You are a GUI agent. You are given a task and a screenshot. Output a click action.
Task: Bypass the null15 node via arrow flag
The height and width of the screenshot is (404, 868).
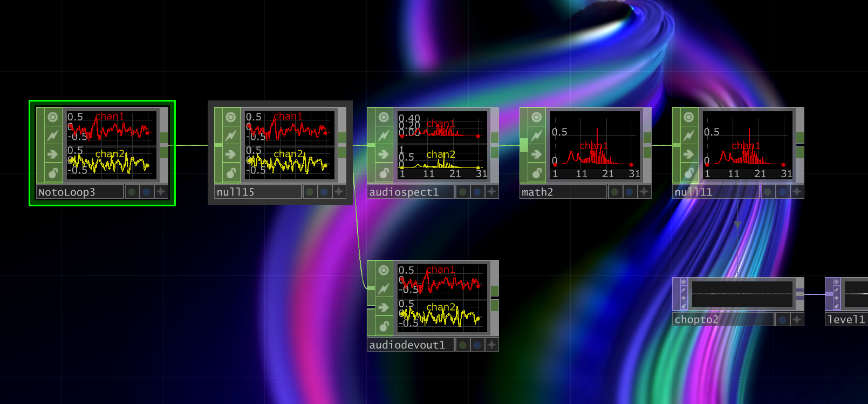(x=231, y=154)
